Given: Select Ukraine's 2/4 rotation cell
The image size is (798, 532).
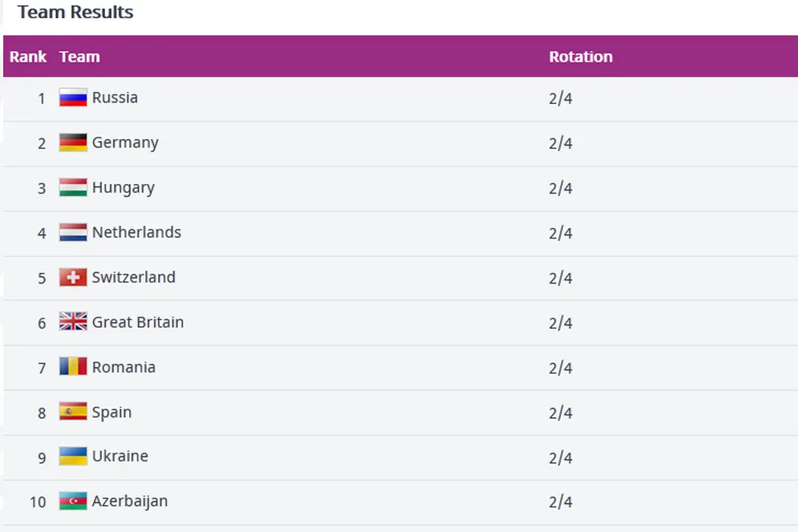Looking at the screenshot, I should (x=560, y=458).
